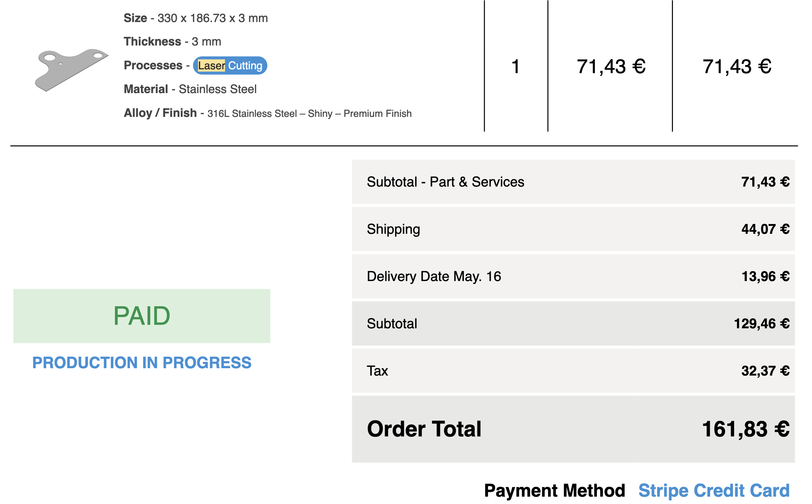Click the PRODUCTION IN PROGRESS status text
The height and width of the screenshot is (504, 812).
142,363
